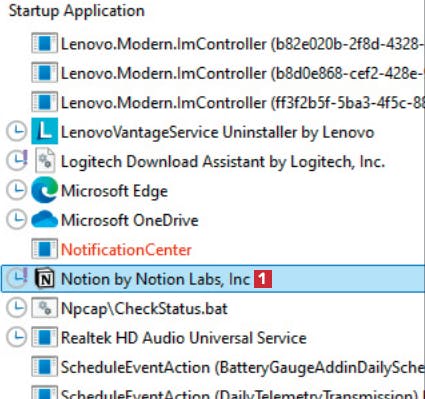Click the Logitech Download Assistant file icon
Screen dimensions: 425x399
45,161
